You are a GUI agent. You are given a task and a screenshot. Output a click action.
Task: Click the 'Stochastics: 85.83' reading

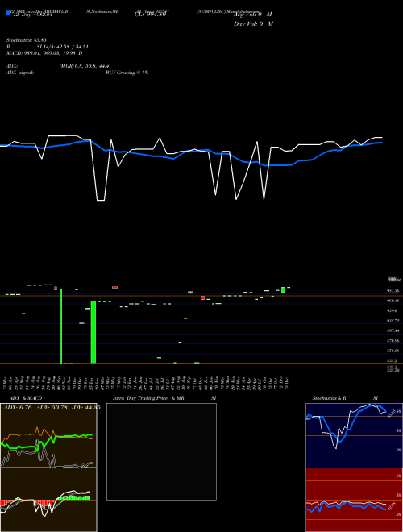26,40
